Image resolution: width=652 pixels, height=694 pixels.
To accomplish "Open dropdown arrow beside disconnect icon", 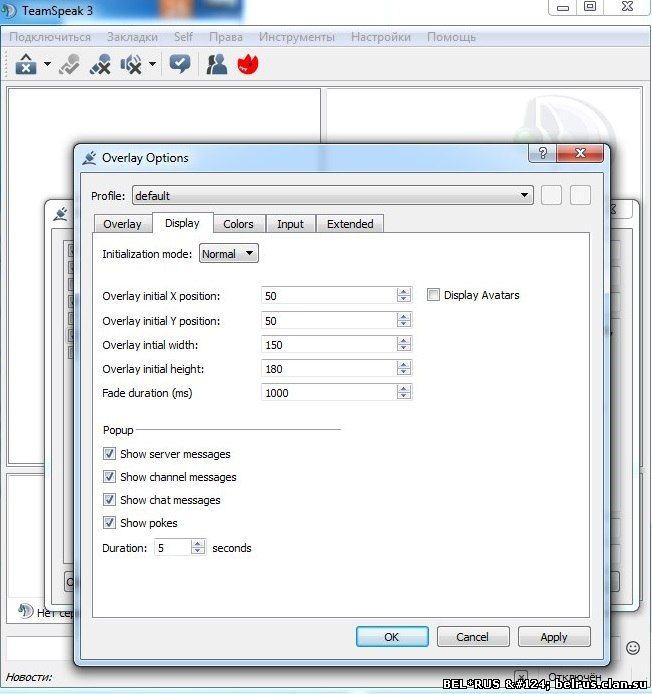I will tap(47, 64).
